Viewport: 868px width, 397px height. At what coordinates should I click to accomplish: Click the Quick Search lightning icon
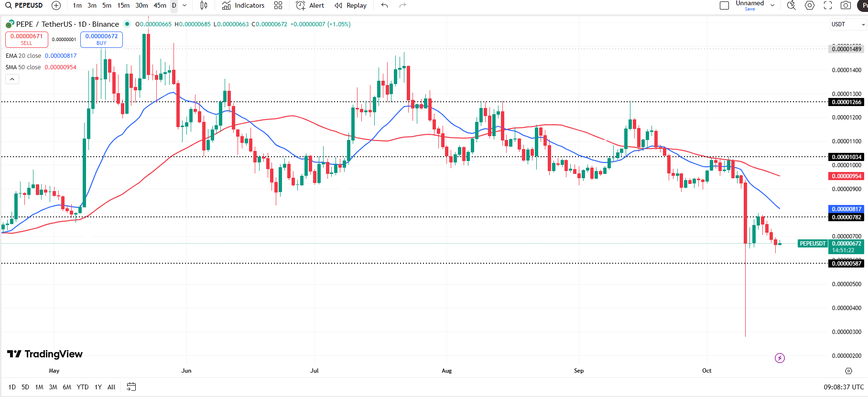[792, 6]
